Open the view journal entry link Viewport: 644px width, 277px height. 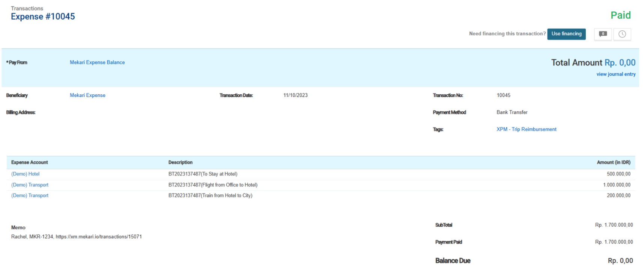tap(616, 74)
